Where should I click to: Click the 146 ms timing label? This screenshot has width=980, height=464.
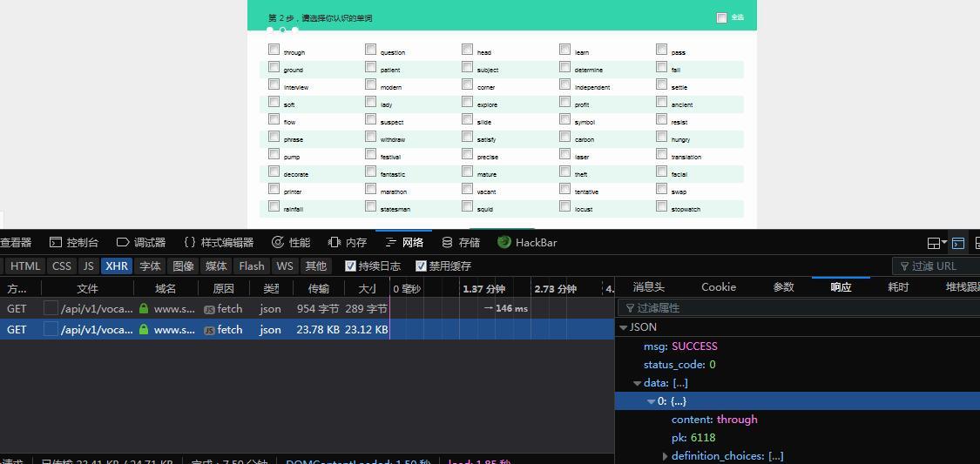[511, 308]
